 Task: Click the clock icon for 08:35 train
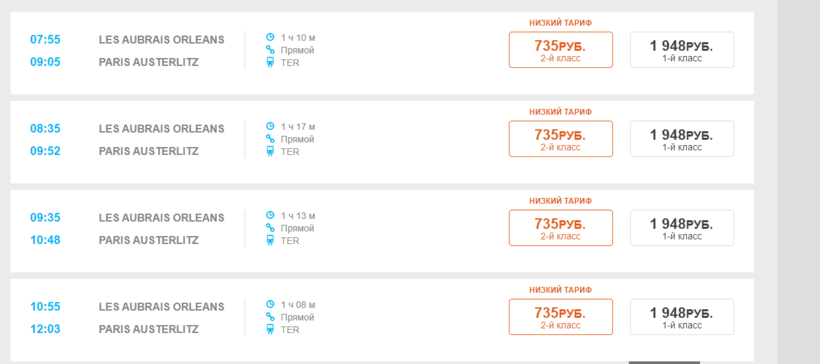[x=270, y=126]
